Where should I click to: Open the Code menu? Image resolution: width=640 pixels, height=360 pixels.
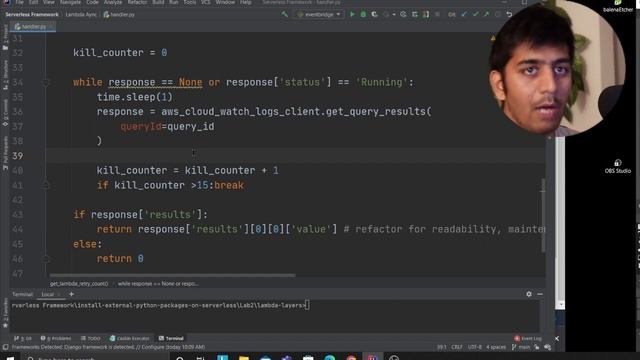(92, 2)
